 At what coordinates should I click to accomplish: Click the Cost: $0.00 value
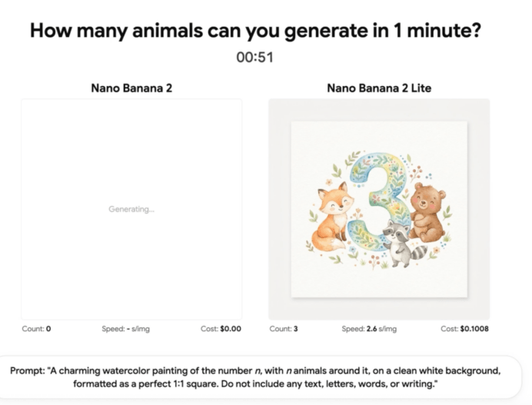point(221,329)
